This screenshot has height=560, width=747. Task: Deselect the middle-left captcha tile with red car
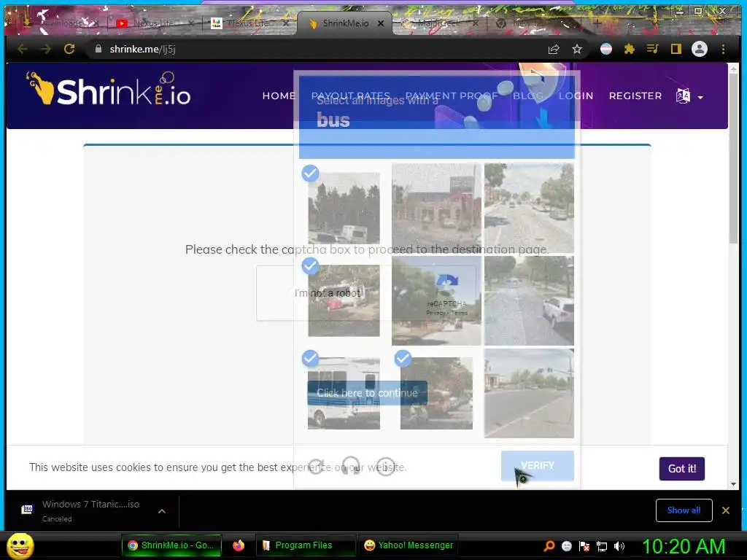(x=344, y=300)
